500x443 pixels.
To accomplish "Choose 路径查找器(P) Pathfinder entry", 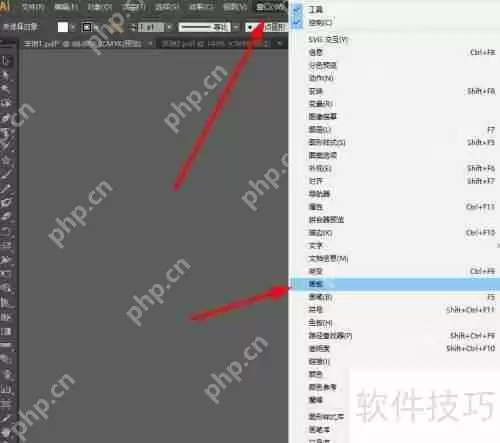I will [394, 335].
